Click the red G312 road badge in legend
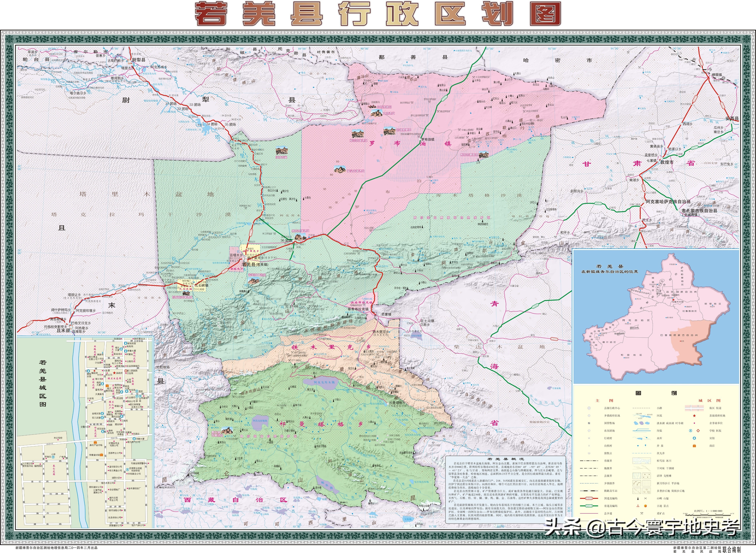The image size is (756, 553). click(589, 498)
